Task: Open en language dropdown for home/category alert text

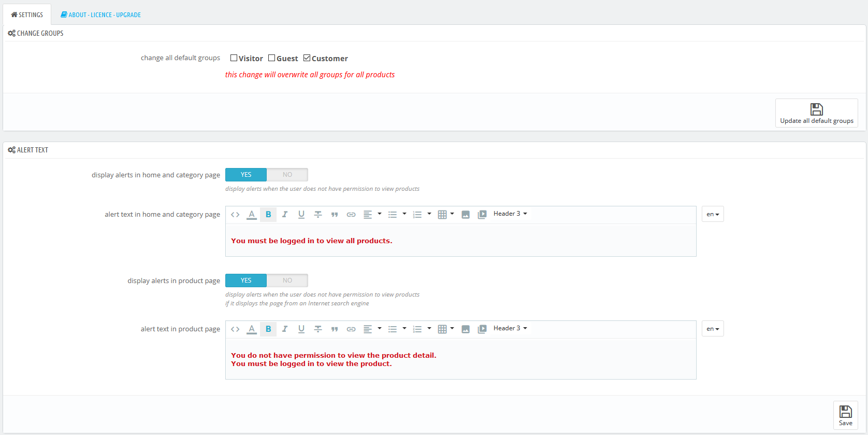Action: click(x=713, y=214)
